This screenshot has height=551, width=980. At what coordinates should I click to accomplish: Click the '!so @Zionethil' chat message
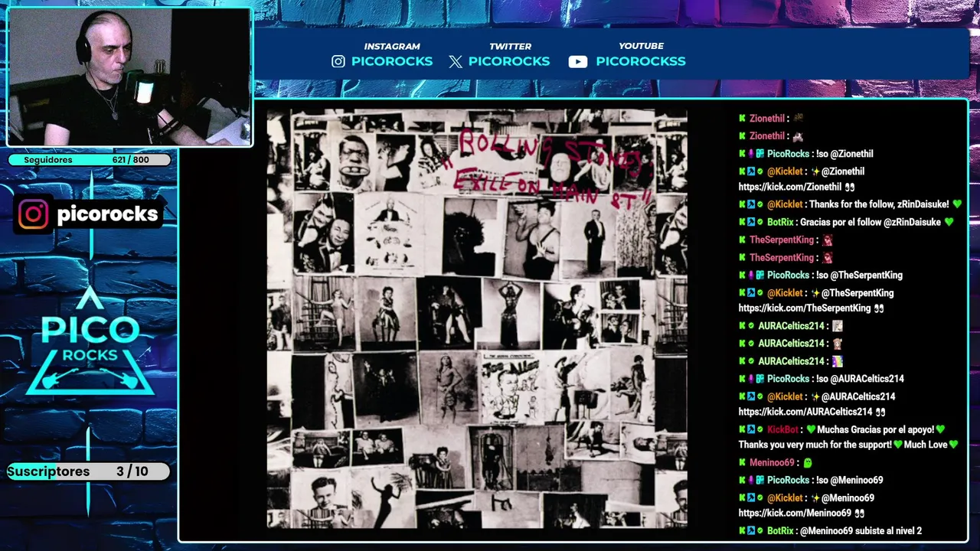[844, 154]
